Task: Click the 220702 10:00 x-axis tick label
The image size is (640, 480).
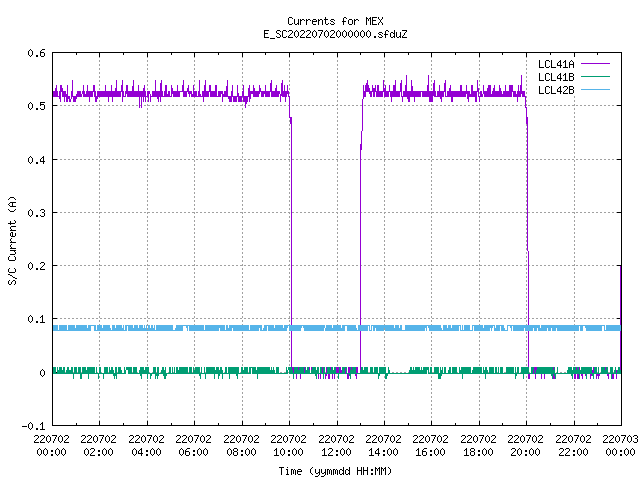Action: tap(288, 446)
